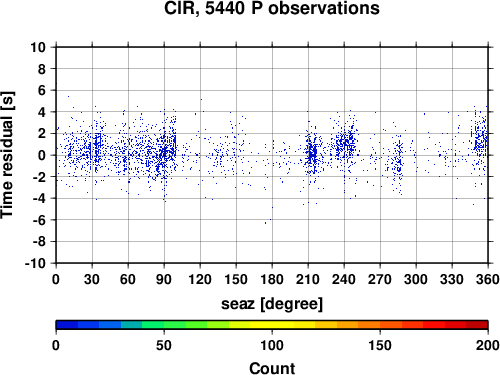
Task: Click the dense point cluster near 210 degrees
Action: point(312,154)
